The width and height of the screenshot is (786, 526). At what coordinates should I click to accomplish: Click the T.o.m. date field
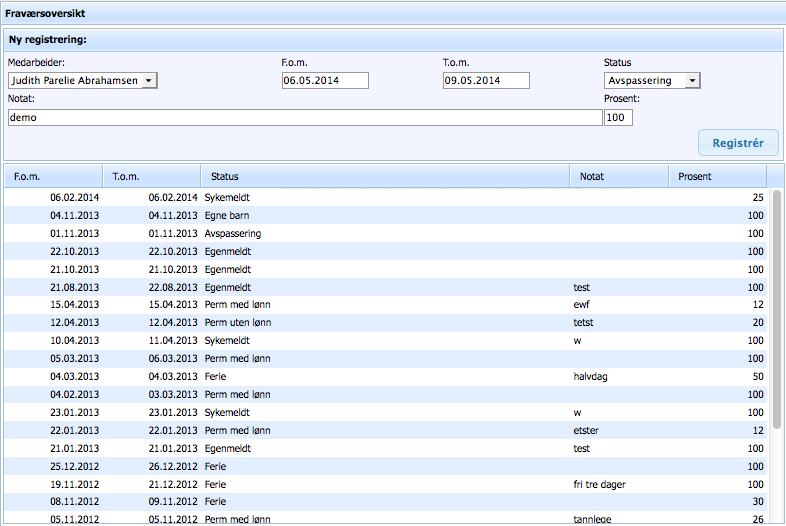pyautogui.click(x=486, y=81)
